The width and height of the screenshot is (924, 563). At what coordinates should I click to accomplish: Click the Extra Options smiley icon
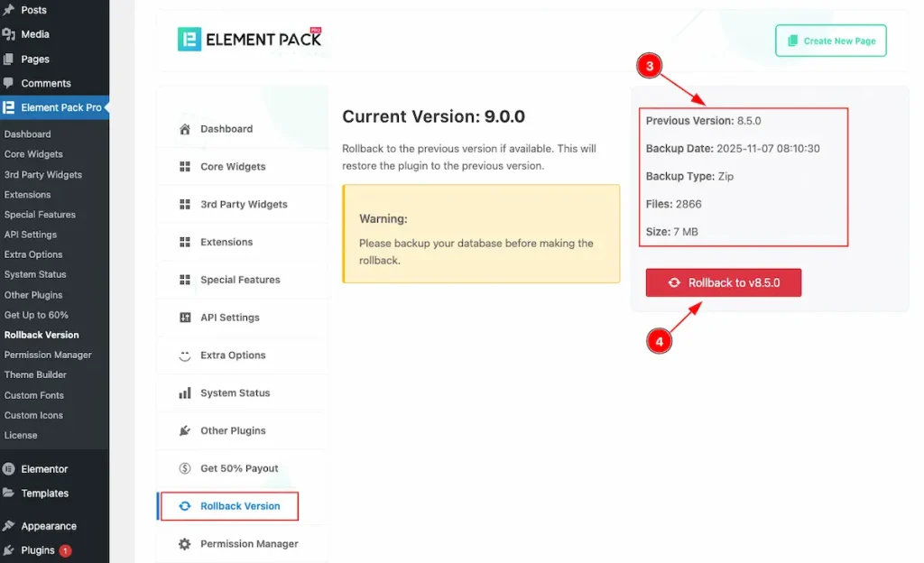[185, 355]
